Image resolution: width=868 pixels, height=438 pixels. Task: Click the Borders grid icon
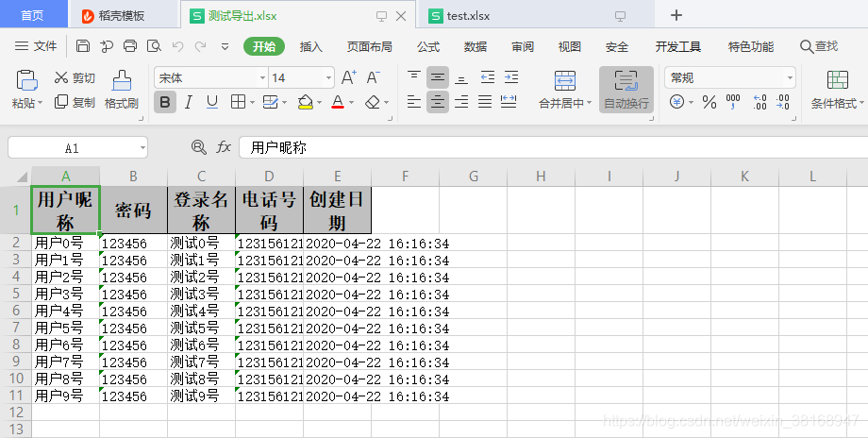point(238,102)
